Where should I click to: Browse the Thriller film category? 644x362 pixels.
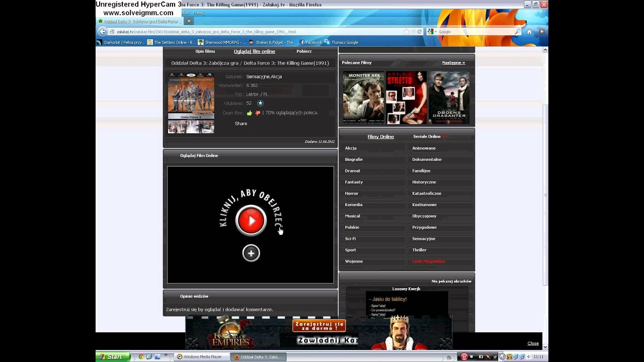click(419, 250)
